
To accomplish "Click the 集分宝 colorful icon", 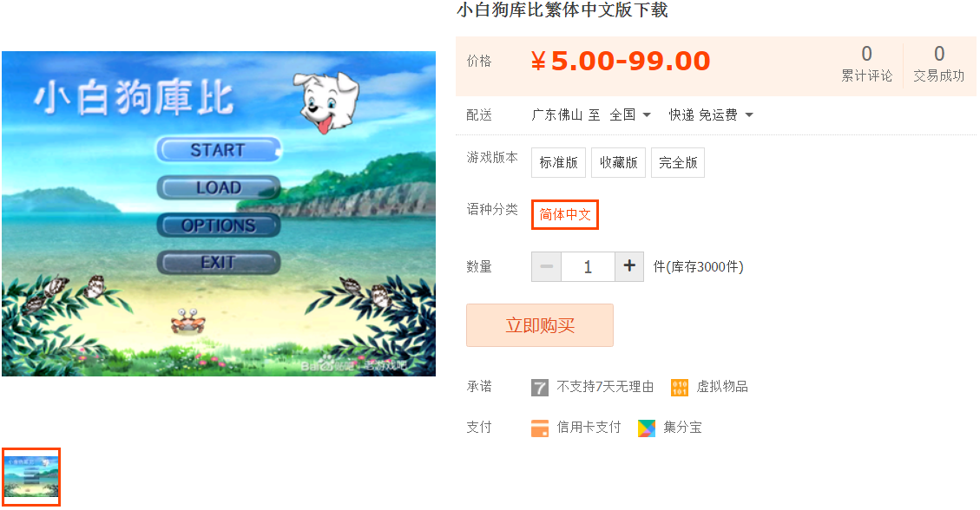I will coord(647,428).
